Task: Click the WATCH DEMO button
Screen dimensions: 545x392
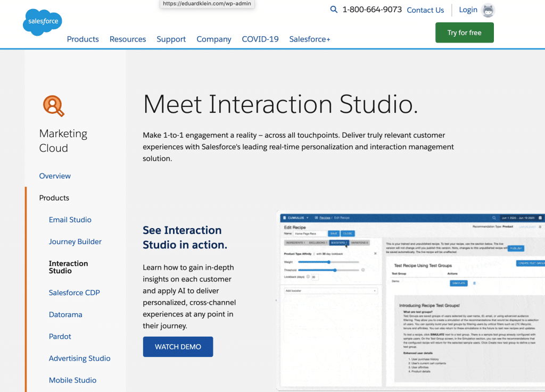Action: 178,346
